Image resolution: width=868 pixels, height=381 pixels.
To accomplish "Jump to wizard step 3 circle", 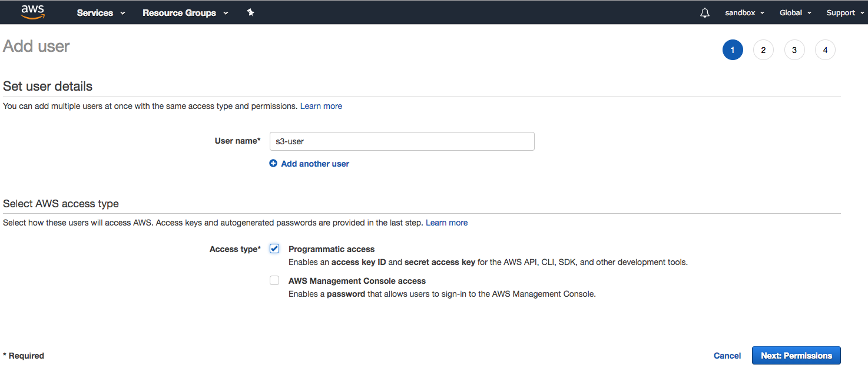I will (x=794, y=50).
